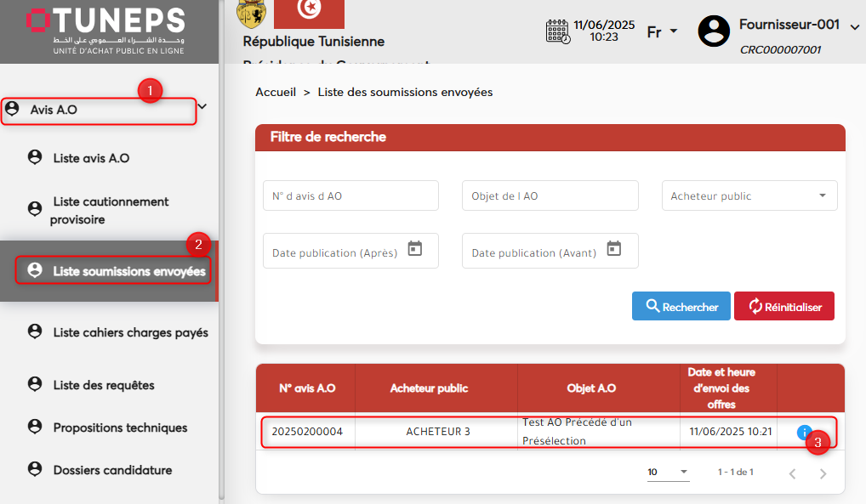Open Propositions techniques in sidebar

click(120, 428)
